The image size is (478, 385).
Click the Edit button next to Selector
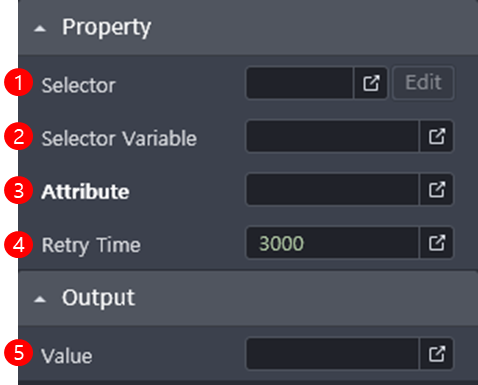423,83
